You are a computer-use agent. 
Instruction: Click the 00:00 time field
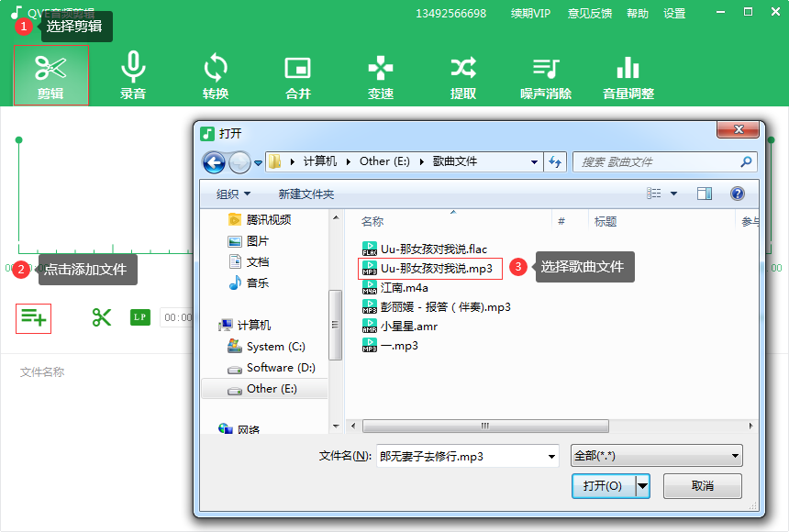[177, 317]
